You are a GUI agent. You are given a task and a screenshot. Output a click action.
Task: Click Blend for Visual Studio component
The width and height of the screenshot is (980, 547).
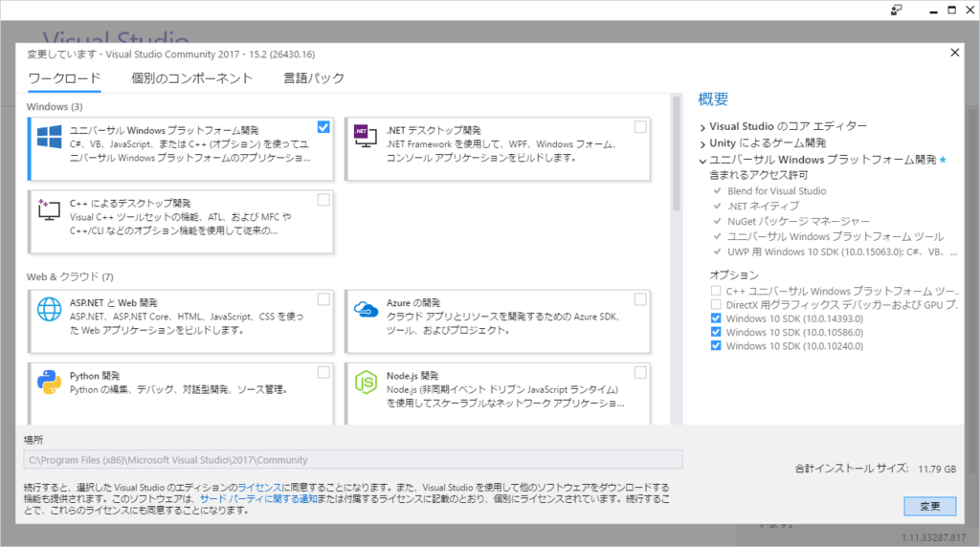pos(776,191)
